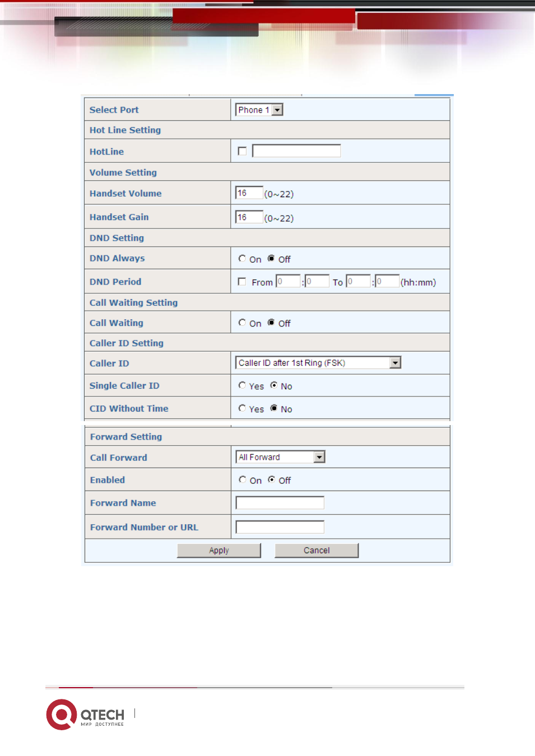Click the Handset Gain input field

(249, 217)
